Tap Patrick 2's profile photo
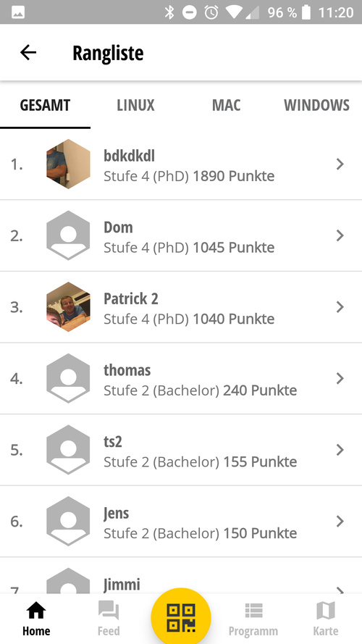Image resolution: width=362 pixels, height=644 pixels. click(68, 307)
